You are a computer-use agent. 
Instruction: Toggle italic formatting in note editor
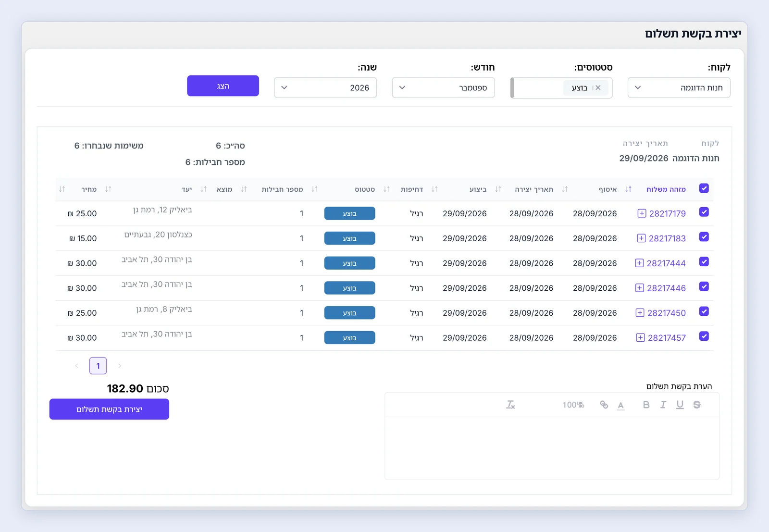(x=663, y=405)
